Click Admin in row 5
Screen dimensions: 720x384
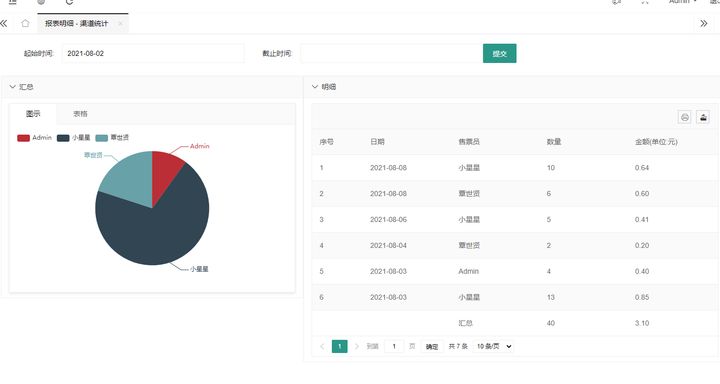[x=468, y=271]
